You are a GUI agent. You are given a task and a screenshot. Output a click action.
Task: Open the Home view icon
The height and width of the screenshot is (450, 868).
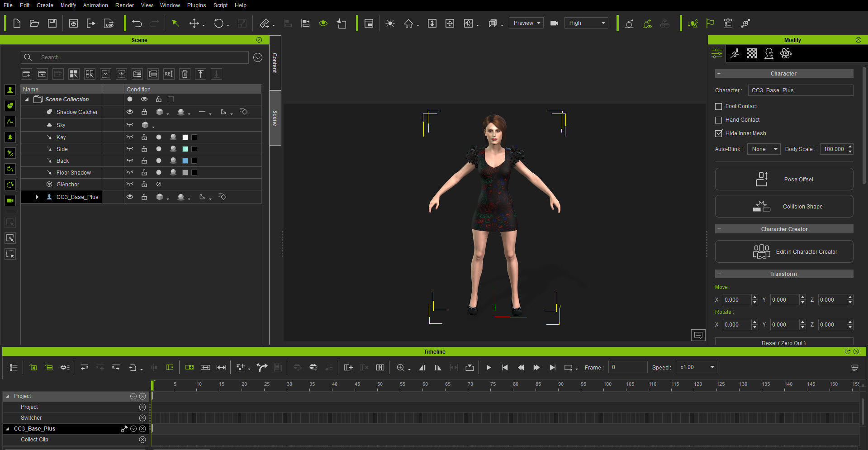pos(409,23)
